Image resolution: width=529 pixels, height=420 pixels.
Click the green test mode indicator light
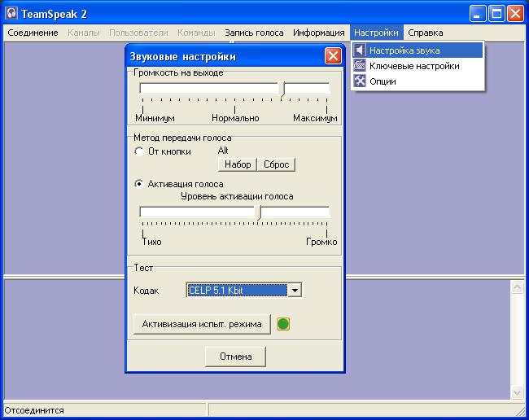click(282, 324)
